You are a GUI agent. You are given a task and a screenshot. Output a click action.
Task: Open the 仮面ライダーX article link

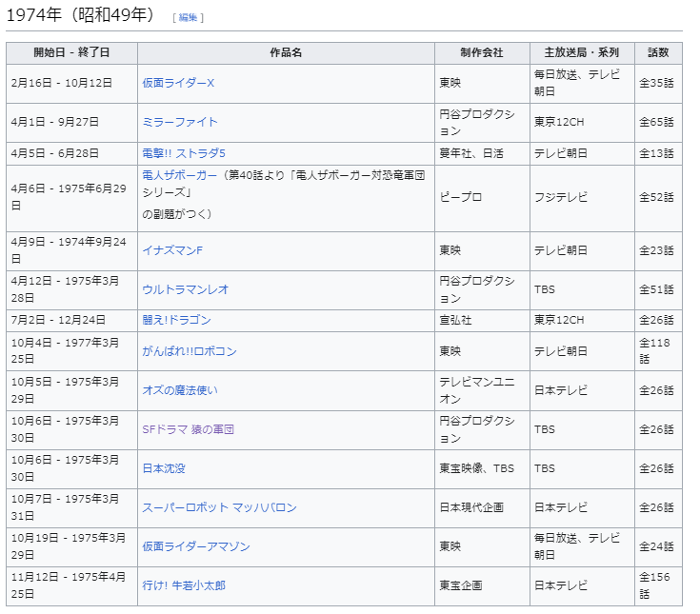click(178, 83)
